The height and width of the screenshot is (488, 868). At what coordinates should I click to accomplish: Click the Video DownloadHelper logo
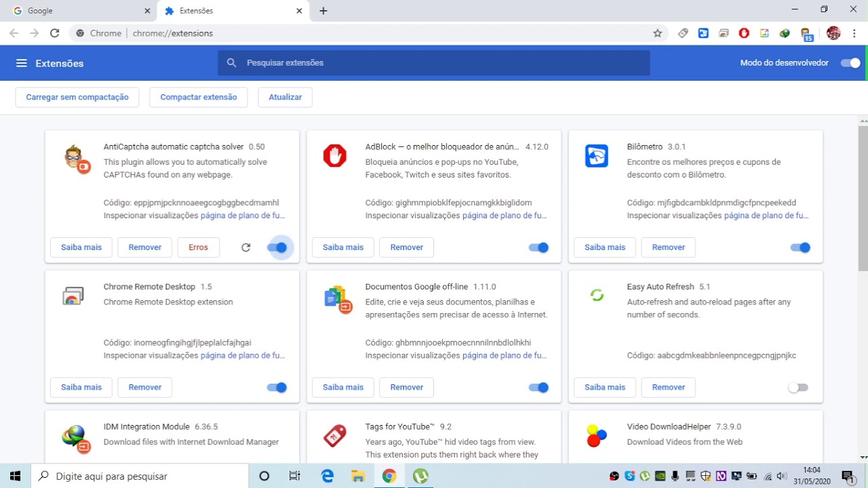click(x=597, y=436)
